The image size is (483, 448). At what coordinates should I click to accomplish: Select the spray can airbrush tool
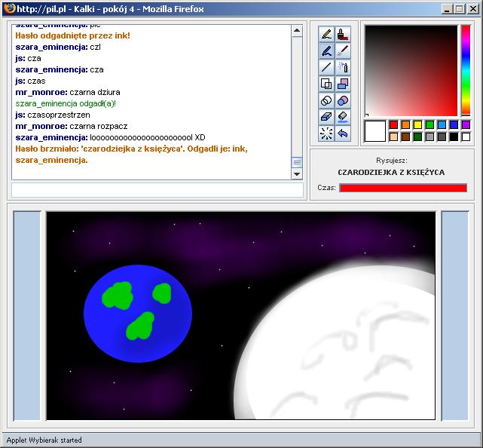pyautogui.click(x=343, y=67)
